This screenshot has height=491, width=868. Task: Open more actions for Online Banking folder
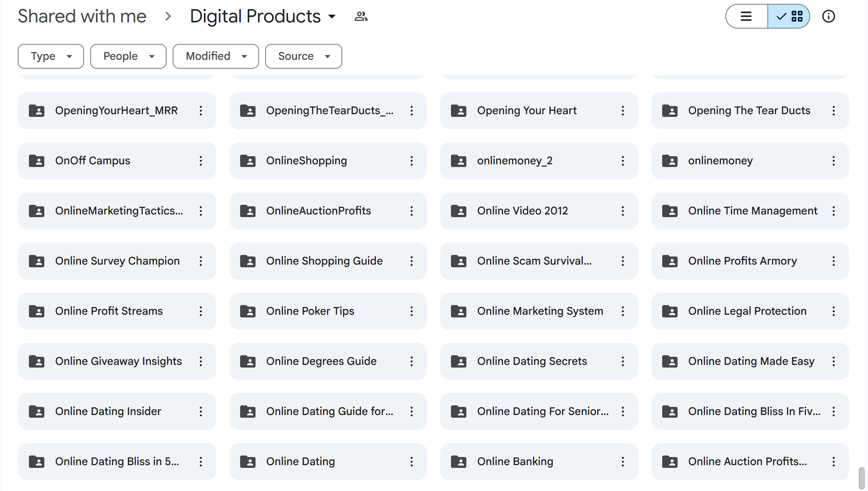(622, 462)
